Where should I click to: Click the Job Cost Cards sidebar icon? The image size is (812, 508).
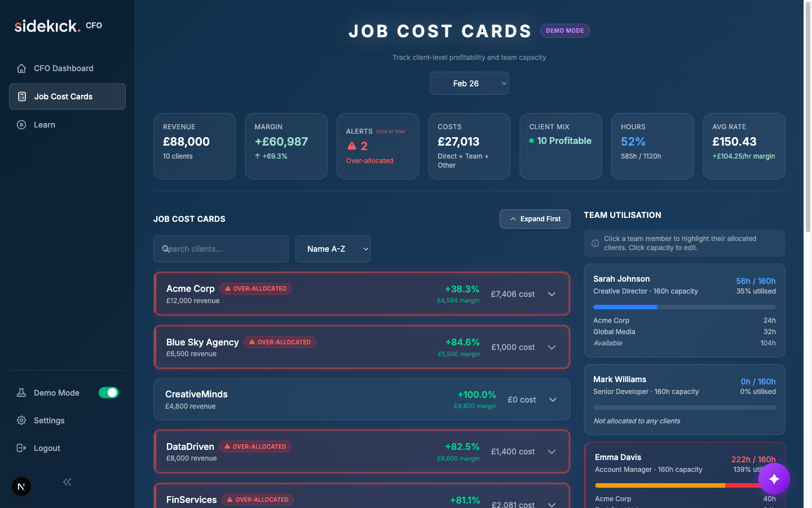tap(21, 96)
